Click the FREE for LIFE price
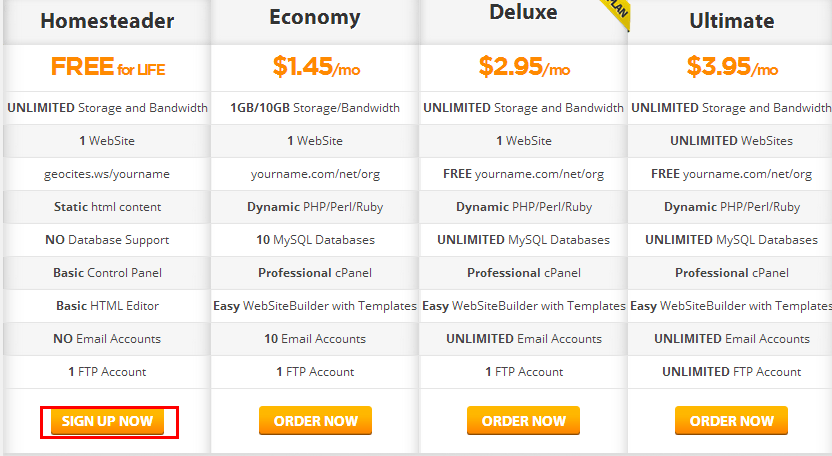This screenshot has width=832, height=456. (x=108, y=68)
